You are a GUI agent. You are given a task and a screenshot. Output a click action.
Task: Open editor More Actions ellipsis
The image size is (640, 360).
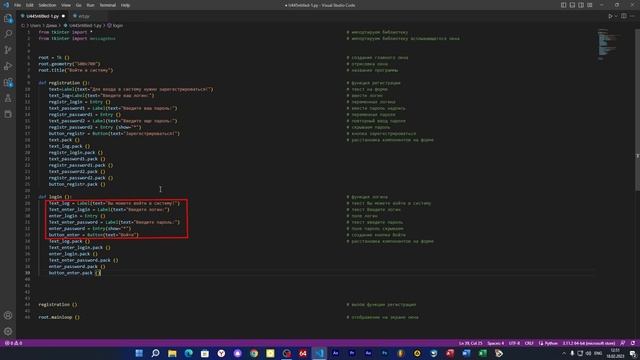tap(632, 16)
